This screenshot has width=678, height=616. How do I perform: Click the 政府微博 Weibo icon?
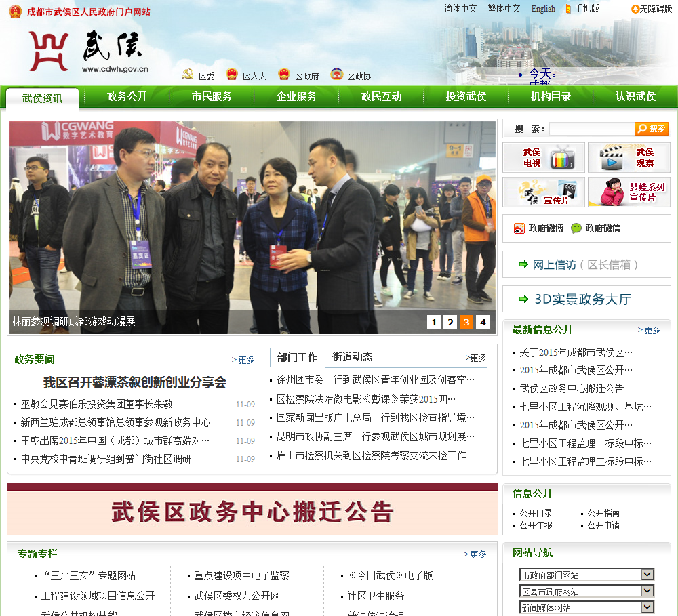click(519, 228)
